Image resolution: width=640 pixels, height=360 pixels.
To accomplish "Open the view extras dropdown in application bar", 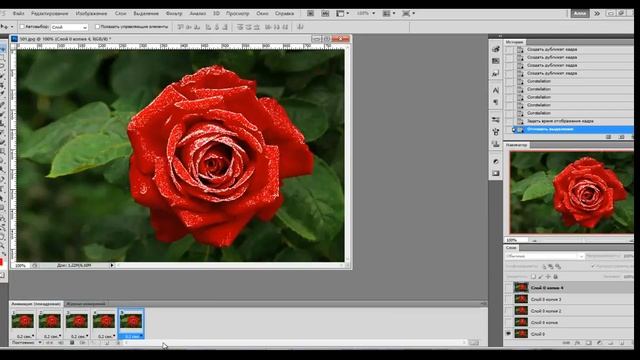I will pyautogui.click(x=342, y=13).
